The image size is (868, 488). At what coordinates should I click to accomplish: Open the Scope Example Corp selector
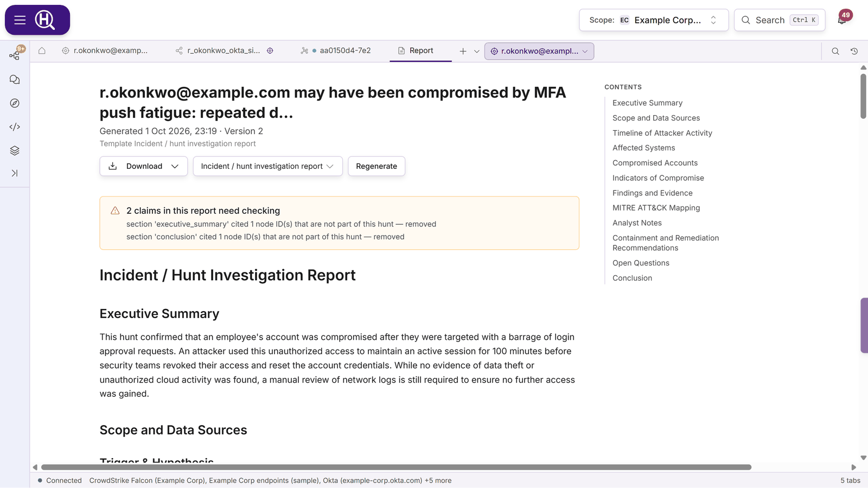(654, 20)
